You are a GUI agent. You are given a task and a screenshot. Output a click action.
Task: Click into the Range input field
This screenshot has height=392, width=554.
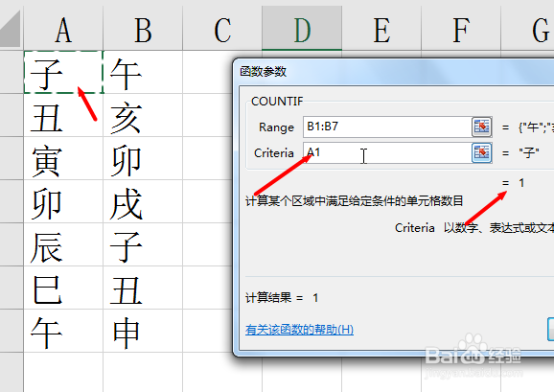click(x=387, y=127)
